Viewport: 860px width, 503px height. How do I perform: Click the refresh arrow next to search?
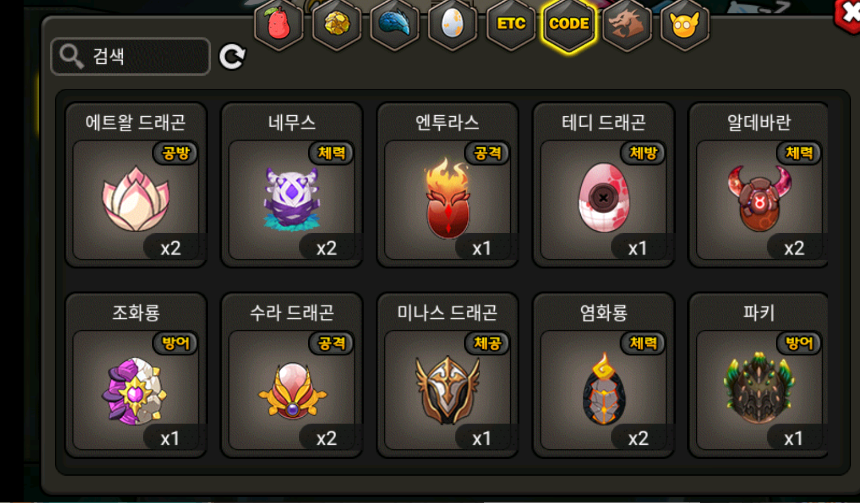coord(232,56)
